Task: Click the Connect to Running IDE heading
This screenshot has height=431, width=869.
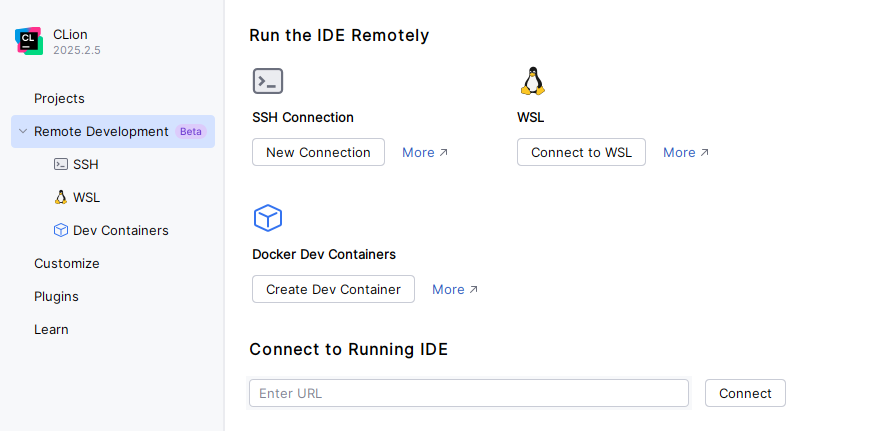Action: click(x=349, y=350)
